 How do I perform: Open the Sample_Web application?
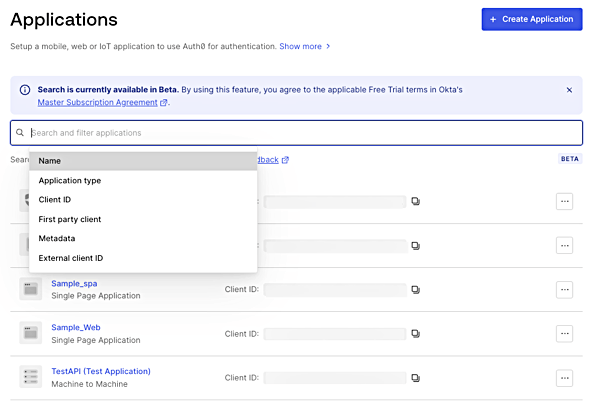click(x=76, y=328)
